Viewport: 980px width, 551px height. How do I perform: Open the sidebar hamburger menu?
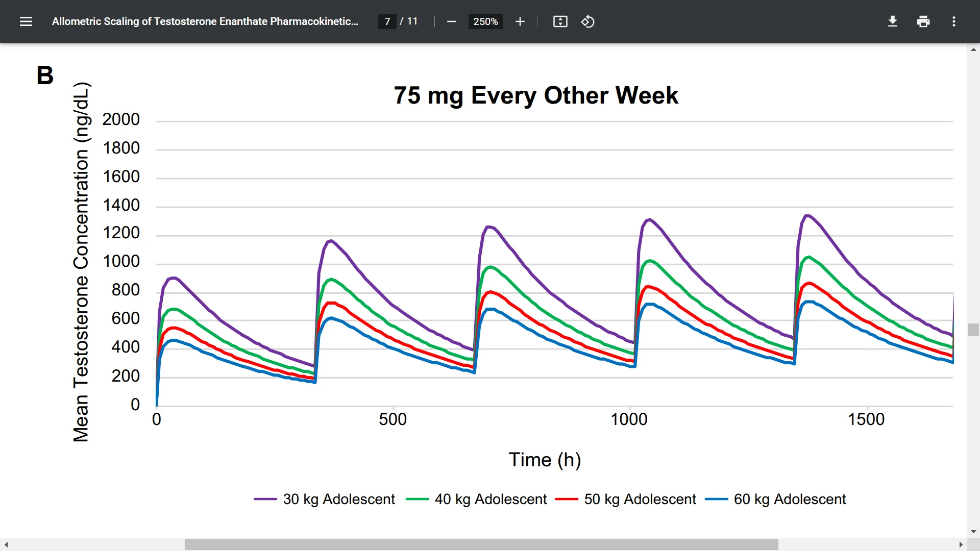click(26, 21)
